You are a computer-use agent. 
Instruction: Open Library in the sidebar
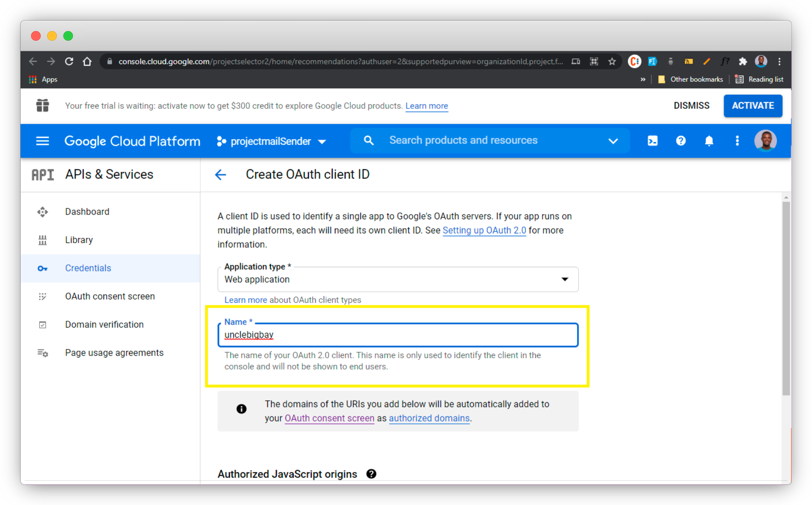click(110, 240)
